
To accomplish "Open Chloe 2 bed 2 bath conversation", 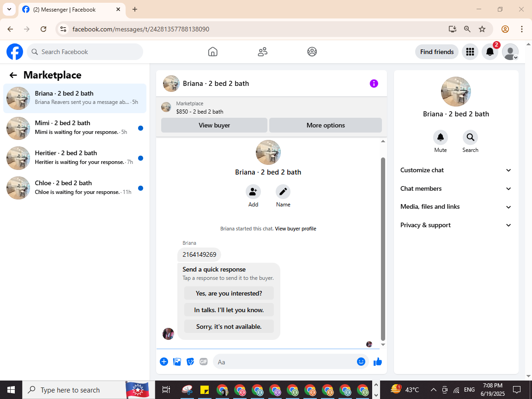I will (75, 188).
